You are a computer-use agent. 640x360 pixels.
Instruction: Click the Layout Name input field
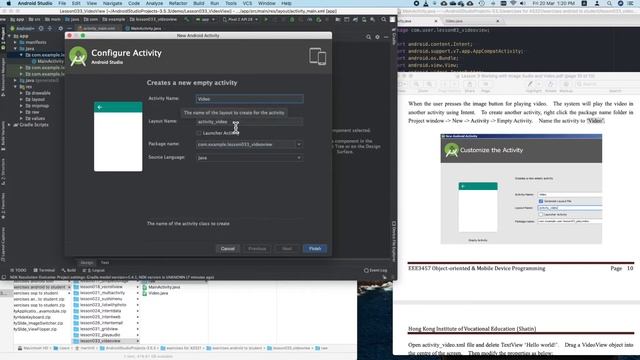249,122
